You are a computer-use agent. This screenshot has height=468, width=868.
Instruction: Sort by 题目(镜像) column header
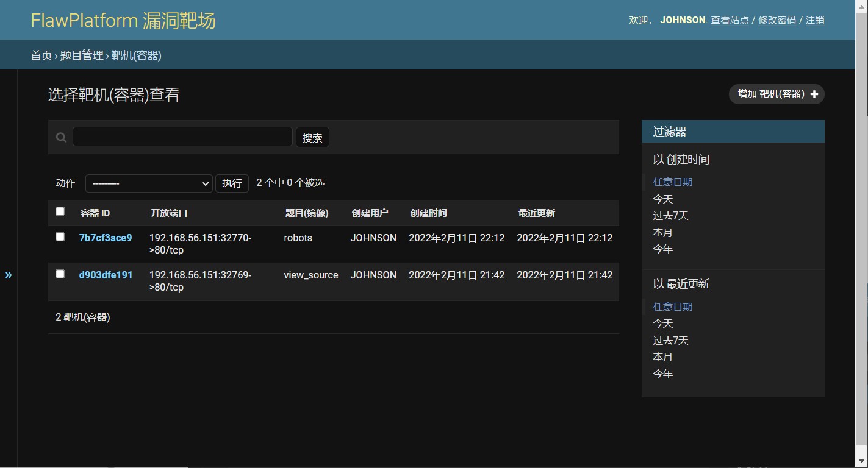click(x=307, y=213)
